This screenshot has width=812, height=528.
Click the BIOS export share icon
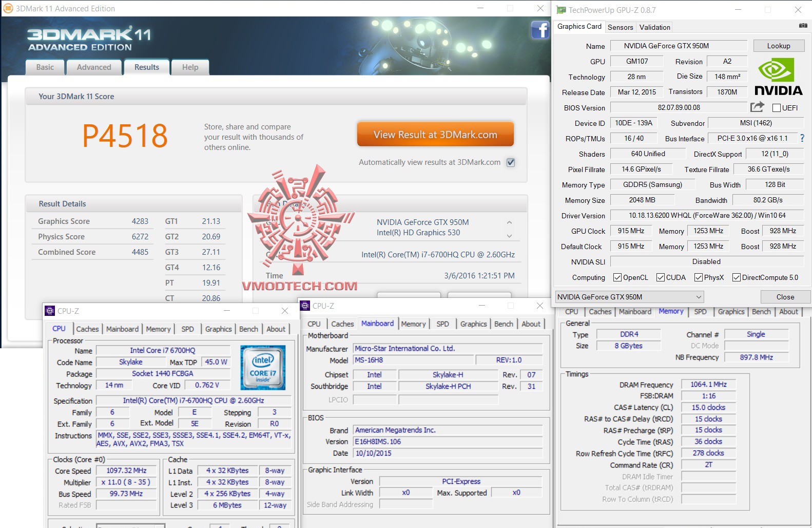[x=757, y=107]
